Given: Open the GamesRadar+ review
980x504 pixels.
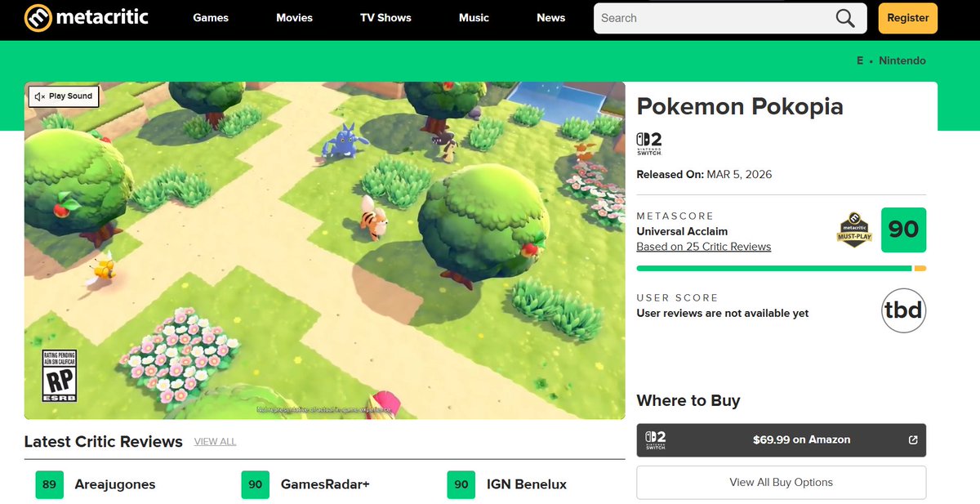Looking at the screenshot, I should (325, 484).
